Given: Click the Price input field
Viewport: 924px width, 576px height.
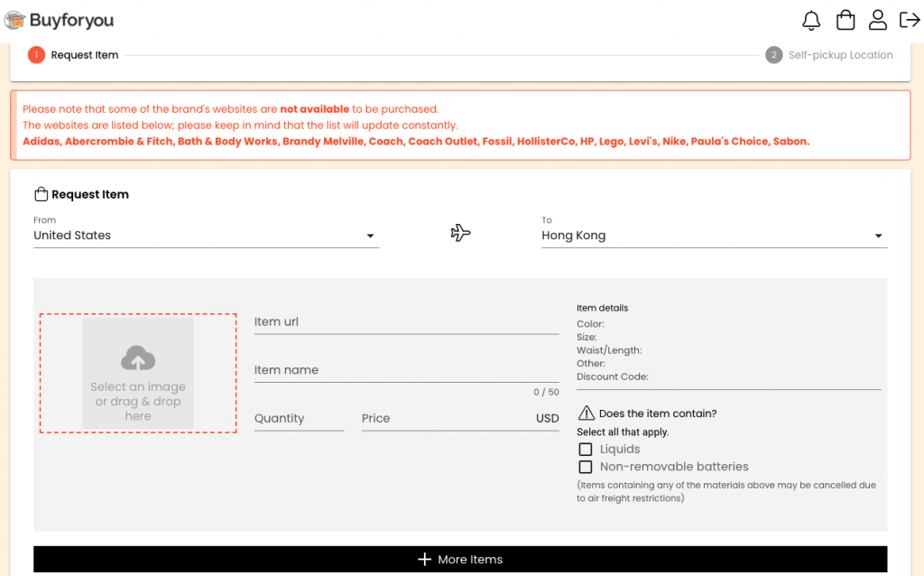Looking at the screenshot, I should point(447,419).
